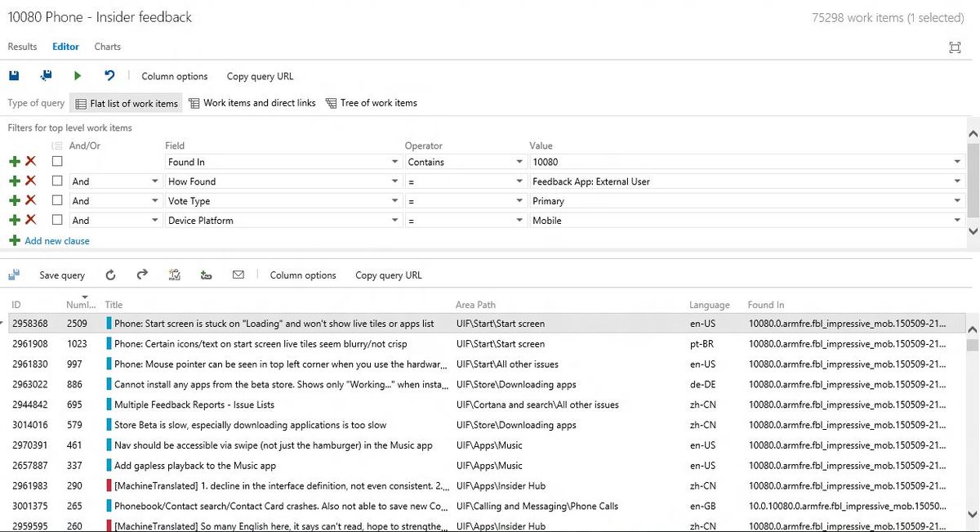Refresh the results with the circular arrow icon

pos(110,275)
